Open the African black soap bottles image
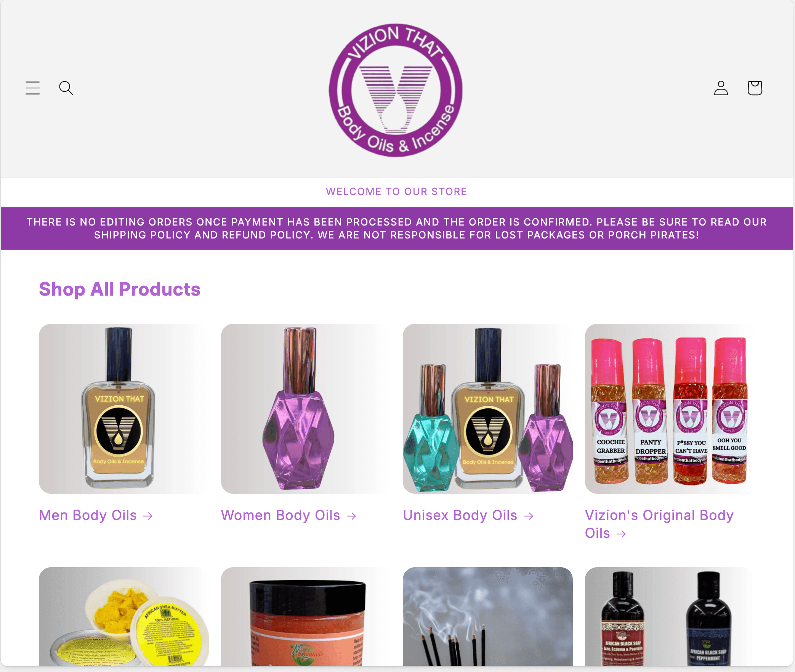This screenshot has width=795, height=672. click(670, 617)
